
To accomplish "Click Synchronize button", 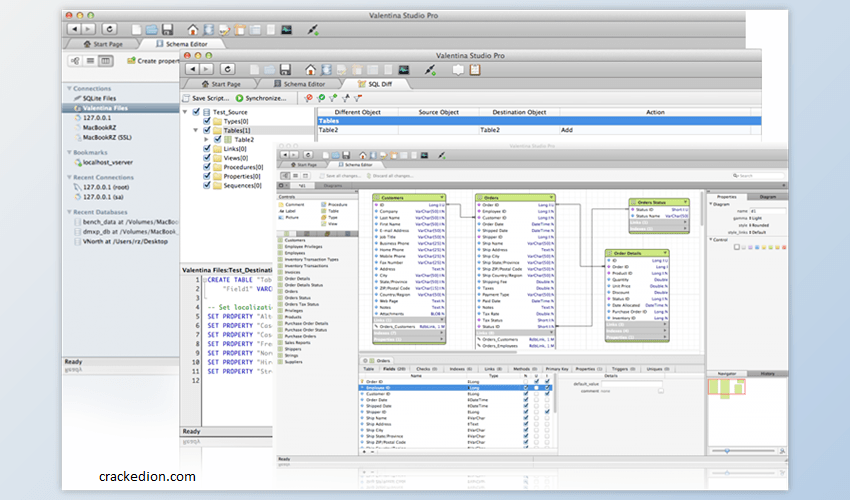I will (261, 98).
